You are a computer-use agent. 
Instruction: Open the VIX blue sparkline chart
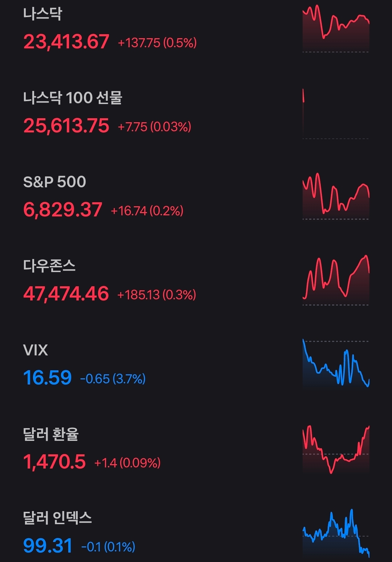(x=336, y=364)
